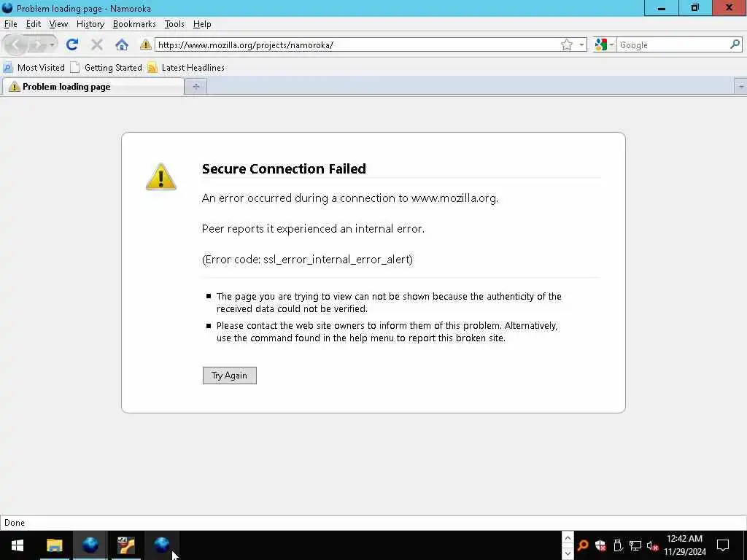Minimize the Namoroka window
This screenshot has width=747, height=560.
[x=661, y=8]
